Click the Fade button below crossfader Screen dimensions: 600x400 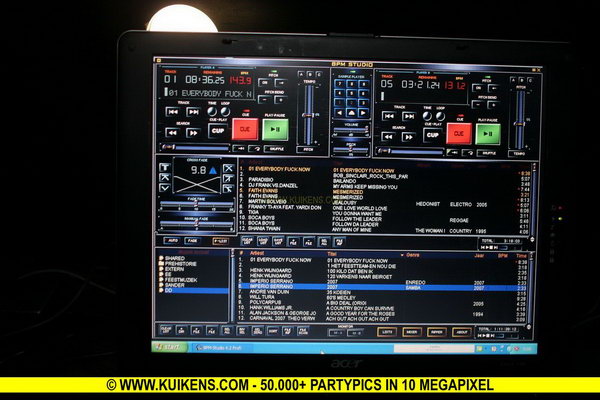click(192, 240)
